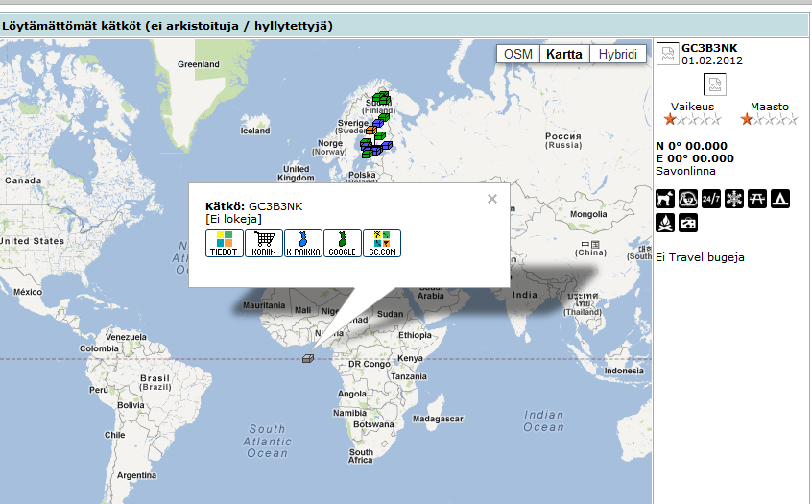Click the Mongolia label on the map
This screenshot has width=812, height=504.
(x=588, y=214)
